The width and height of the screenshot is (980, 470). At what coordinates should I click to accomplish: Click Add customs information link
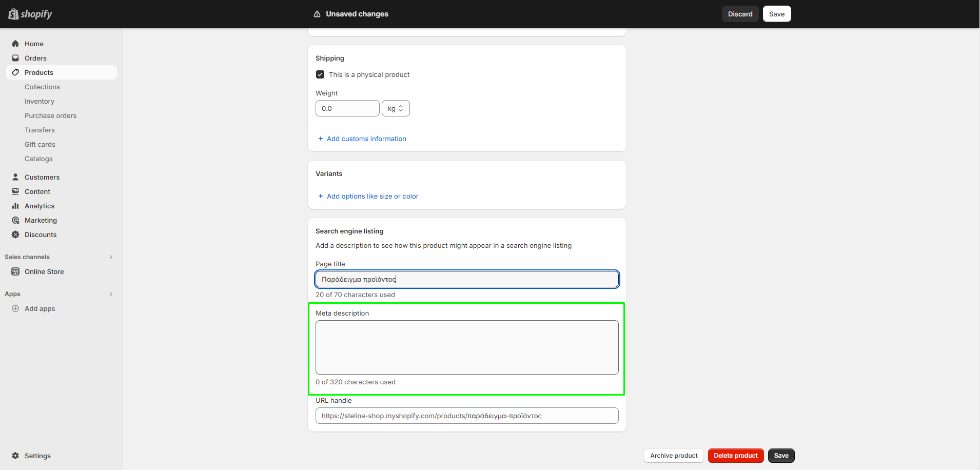tap(366, 139)
